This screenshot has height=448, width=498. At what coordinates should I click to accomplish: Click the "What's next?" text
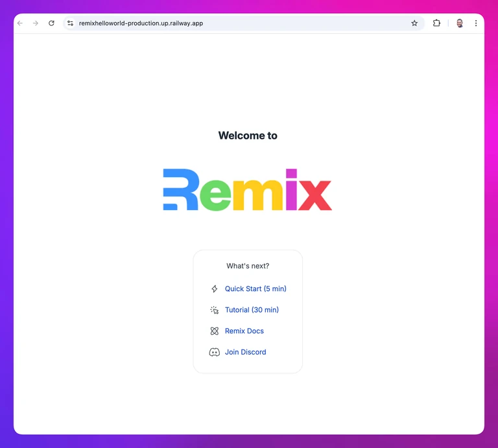click(x=248, y=266)
